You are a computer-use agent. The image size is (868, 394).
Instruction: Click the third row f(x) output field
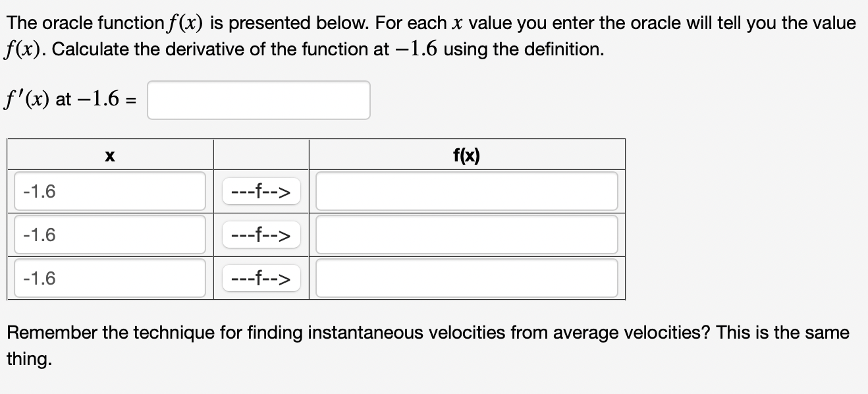pyautogui.click(x=466, y=278)
